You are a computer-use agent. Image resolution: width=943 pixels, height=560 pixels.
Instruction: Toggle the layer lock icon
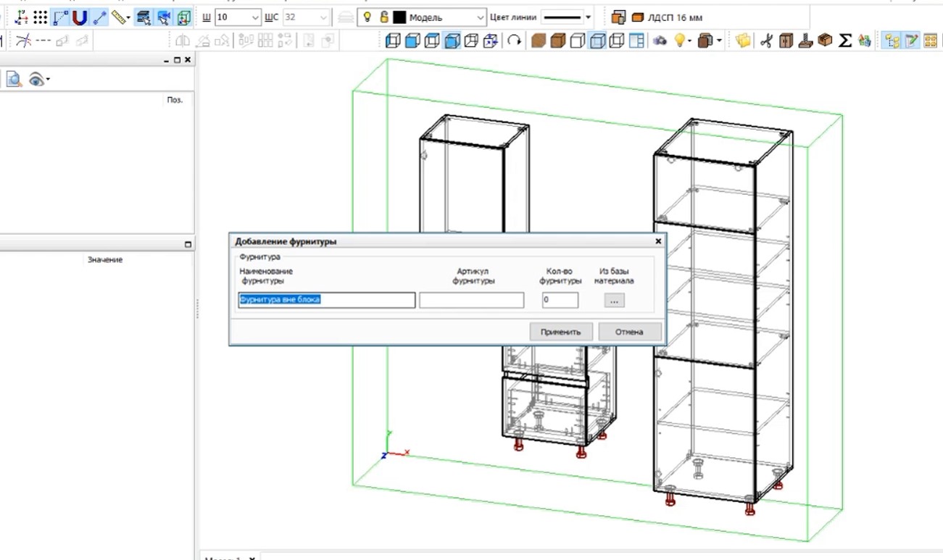pos(384,17)
